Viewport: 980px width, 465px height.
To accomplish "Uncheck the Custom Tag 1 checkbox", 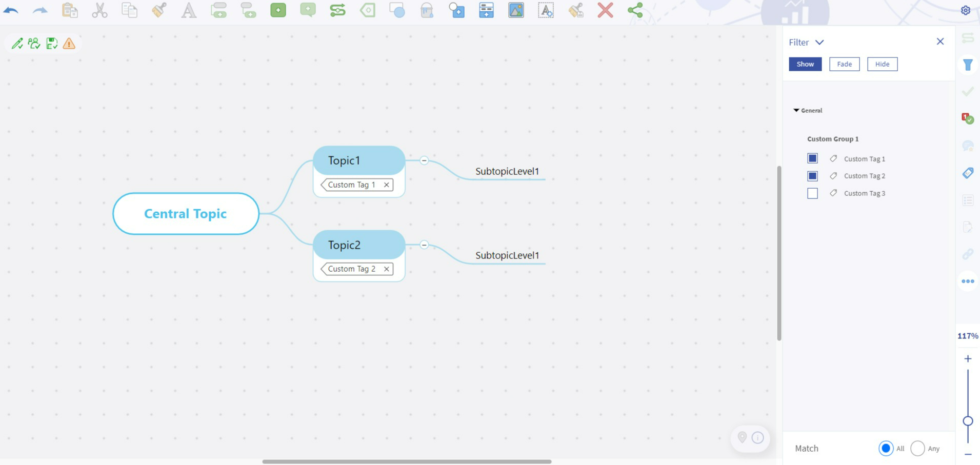I will (x=812, y=158).
